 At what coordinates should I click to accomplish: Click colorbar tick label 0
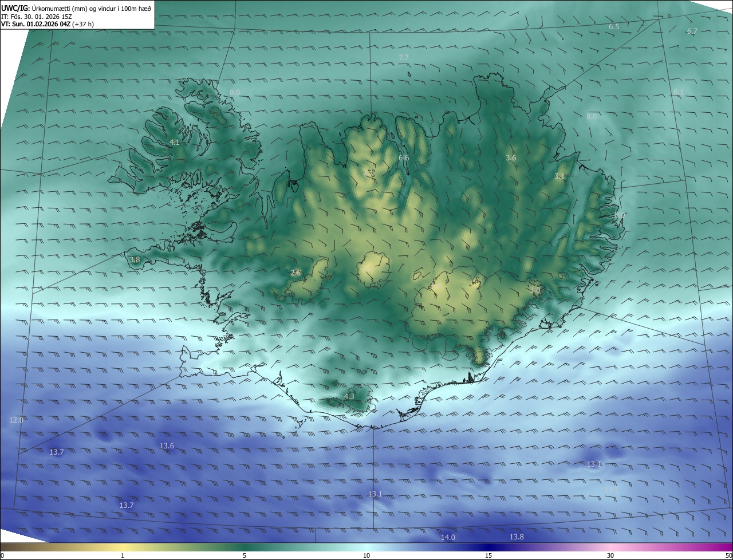(2, 555)
